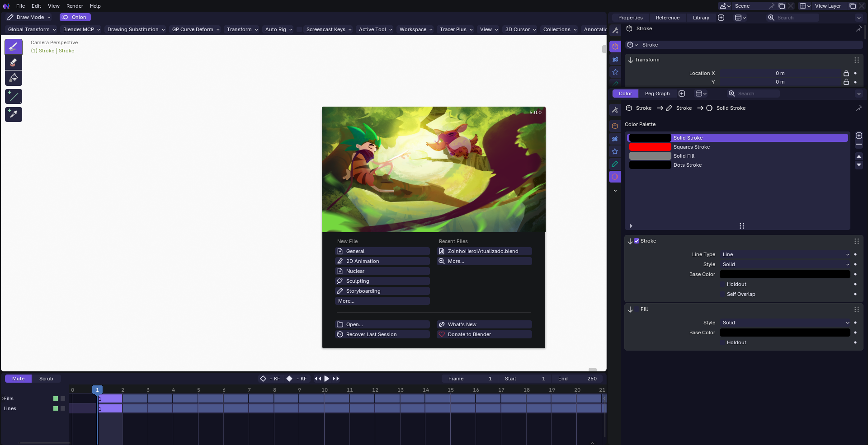Select the Eyedropper tool
Viewport: 868px width, 445px height.
pyautogui.click(x=14, y=114)
